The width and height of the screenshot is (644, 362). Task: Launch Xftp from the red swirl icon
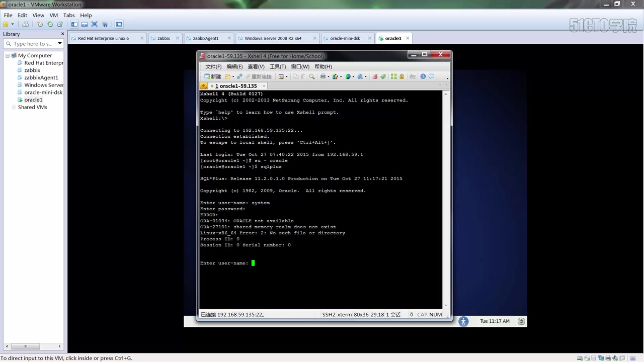[375, 76]
